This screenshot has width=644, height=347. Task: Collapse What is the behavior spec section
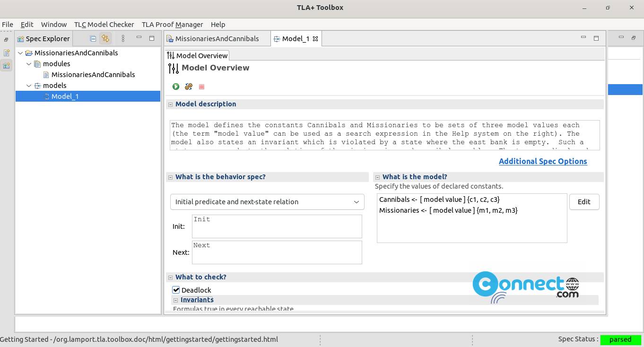coord(170,177)
